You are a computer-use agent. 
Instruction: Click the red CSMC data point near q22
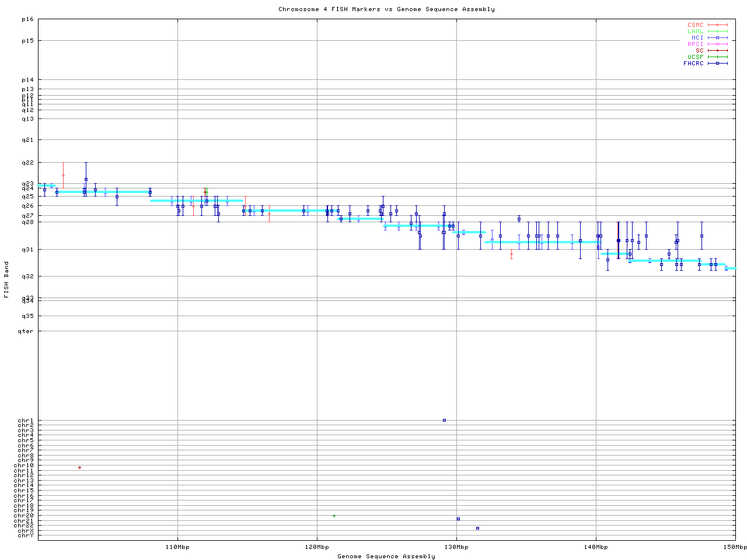point(63,175)
